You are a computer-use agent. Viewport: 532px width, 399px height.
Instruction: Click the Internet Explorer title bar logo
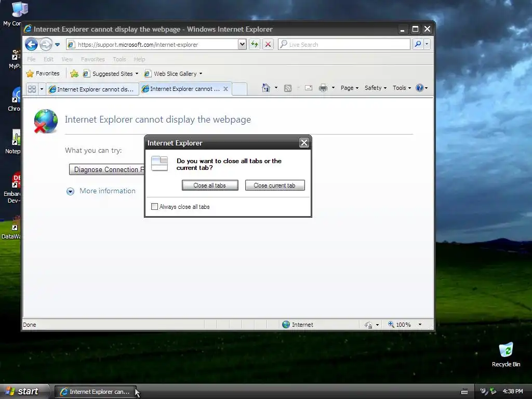[x=28, y=29]
